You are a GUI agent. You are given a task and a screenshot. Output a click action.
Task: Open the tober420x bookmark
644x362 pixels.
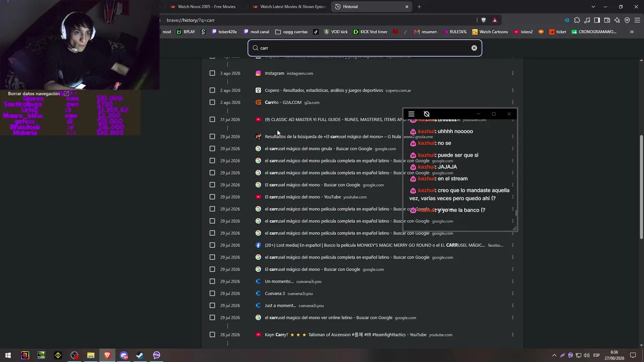(224, 32)
